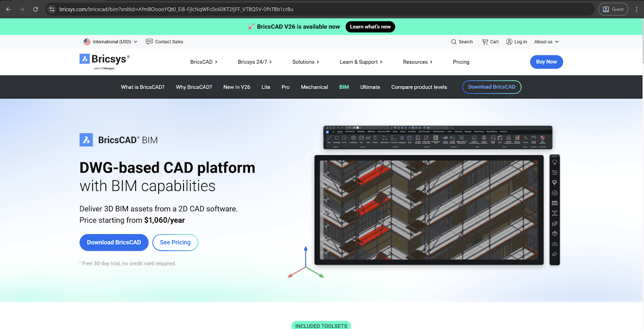Open browser three-dot menu
This screenshot has height=329, width=644.
(636, 9)
